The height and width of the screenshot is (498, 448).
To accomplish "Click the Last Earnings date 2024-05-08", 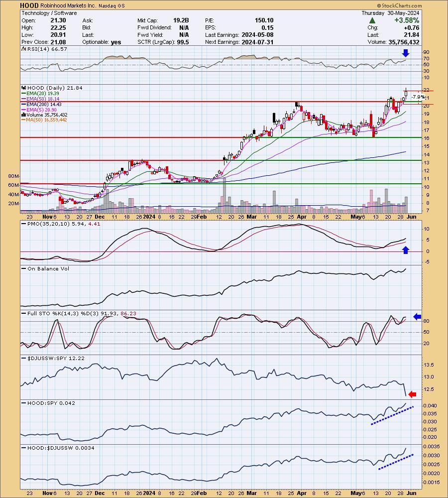I will click(257, 35).
